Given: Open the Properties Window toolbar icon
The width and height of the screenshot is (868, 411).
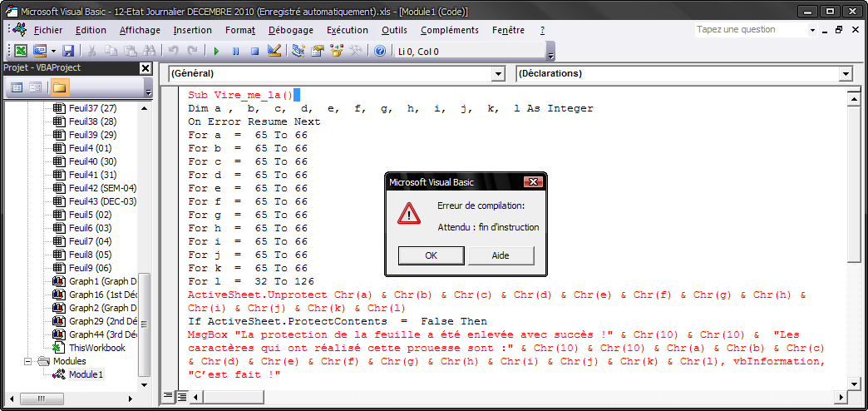Looking at the screenshot, I should point(318,51).
